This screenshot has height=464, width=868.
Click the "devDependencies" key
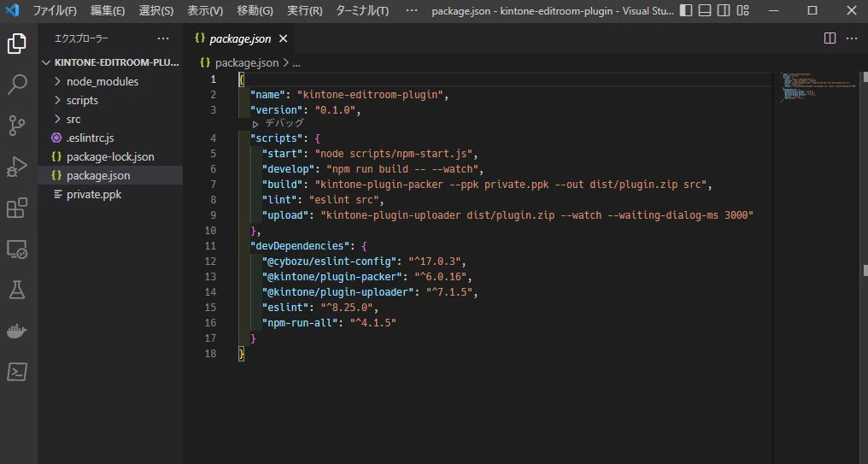coord(300,246)
